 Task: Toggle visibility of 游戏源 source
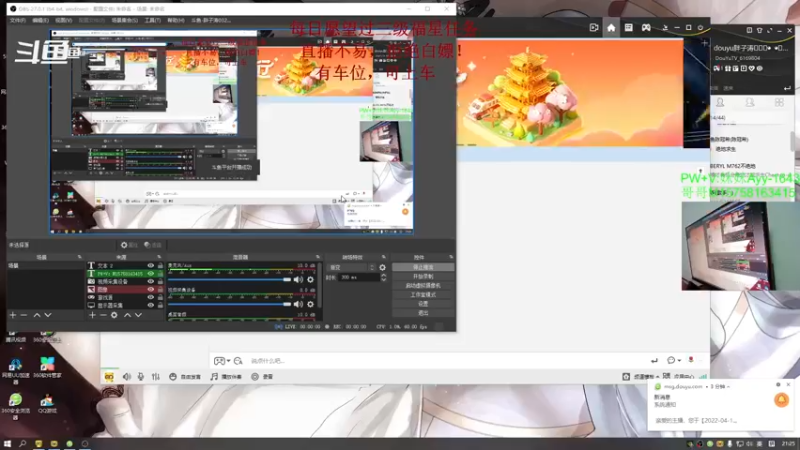[151, 297]
